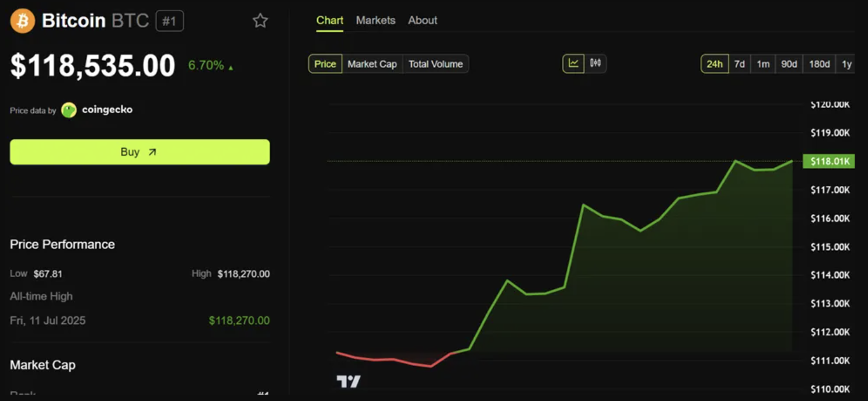Select the Chart tab
This screenshot has height=401, width=868.
(329, 20)
